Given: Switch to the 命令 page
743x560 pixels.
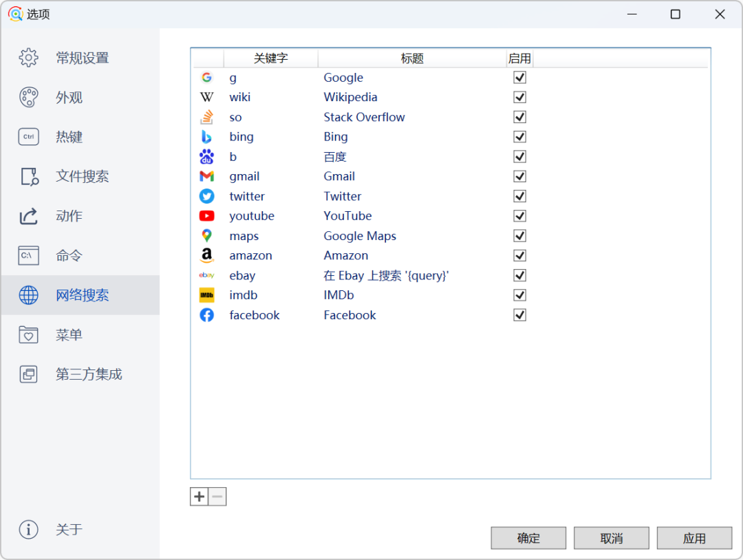Looking at the screenshot, I should coord(80,255).
